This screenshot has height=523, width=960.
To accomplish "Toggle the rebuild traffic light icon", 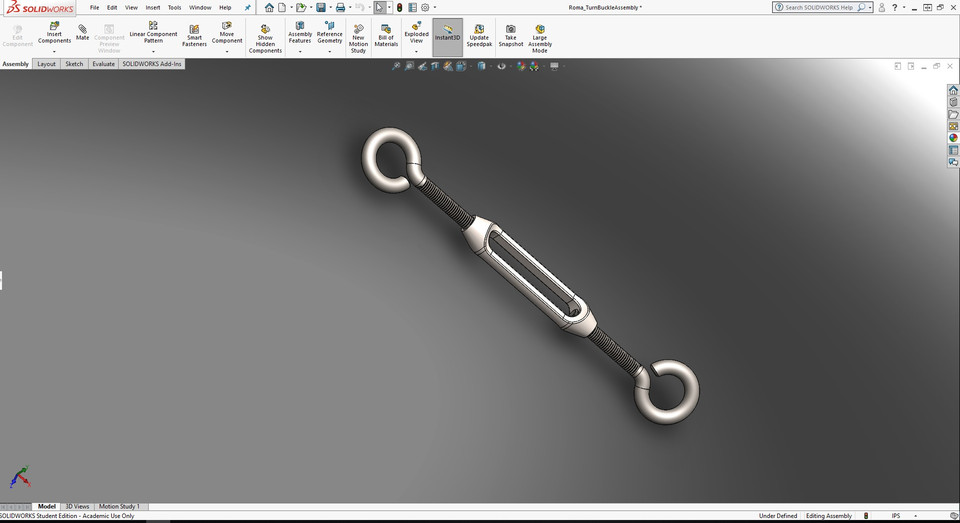I will click(x=397, y=7).
